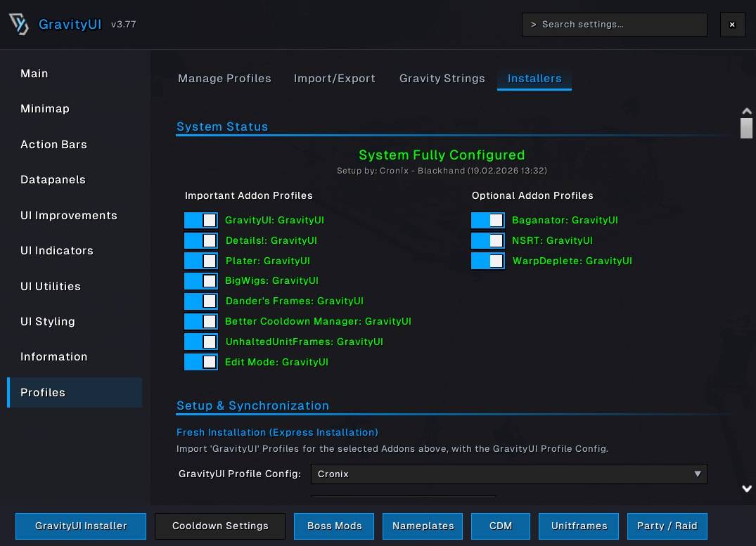Close the settings window with X
Viewport: 756px width, 546px height.
[732, 25]
